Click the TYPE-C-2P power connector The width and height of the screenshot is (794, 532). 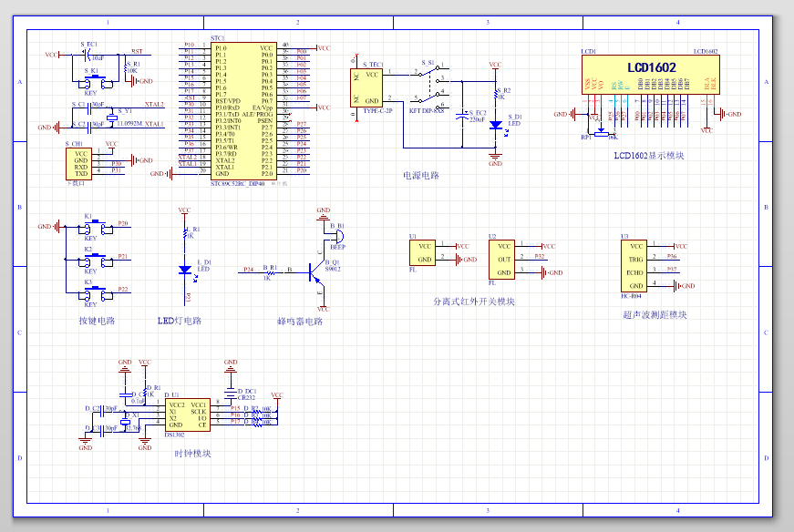click(x=366, y=87)
